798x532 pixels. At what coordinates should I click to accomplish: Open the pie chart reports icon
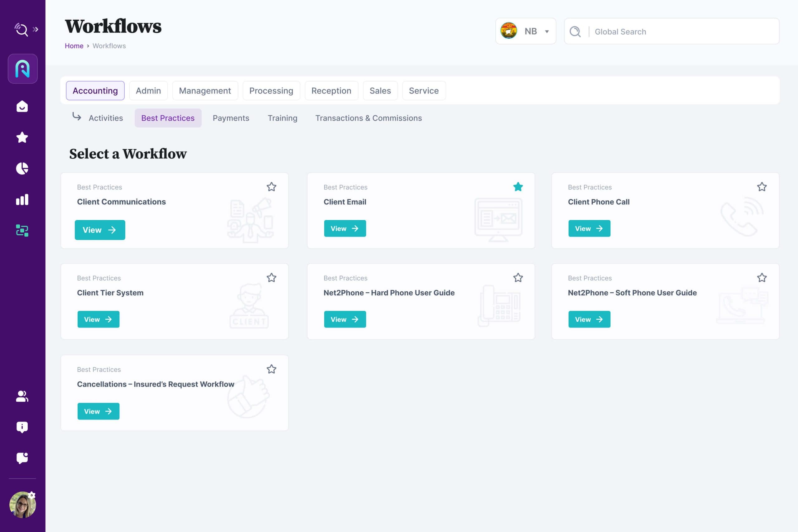pos(22,168)
